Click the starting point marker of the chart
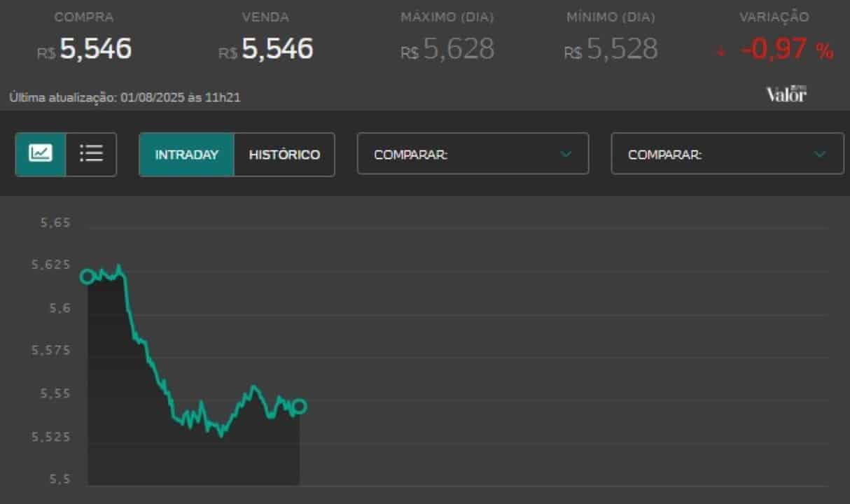Screen dimensions: 850x504 [x=87, y=276]
